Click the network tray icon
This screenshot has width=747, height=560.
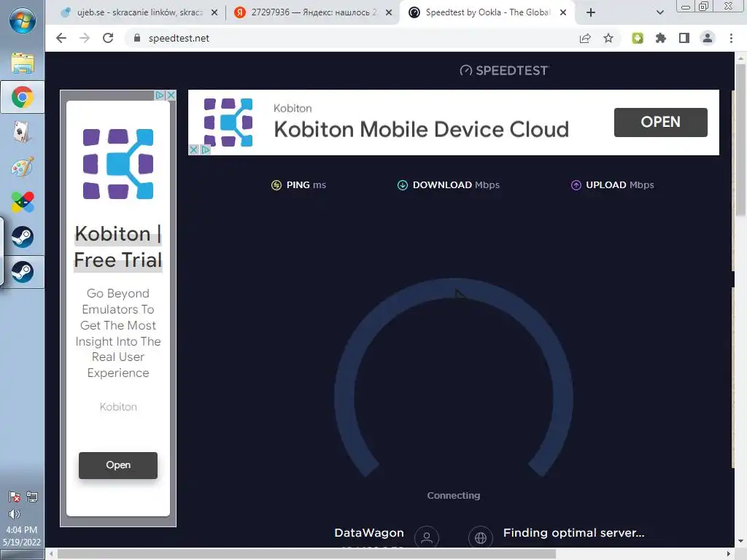(32, 497)
